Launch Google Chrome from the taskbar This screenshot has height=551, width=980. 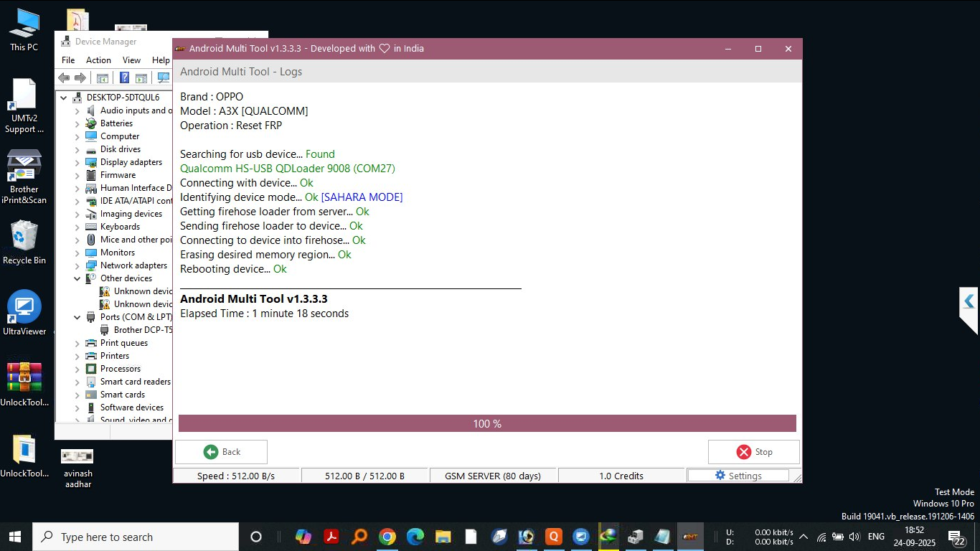coord(387,537)
